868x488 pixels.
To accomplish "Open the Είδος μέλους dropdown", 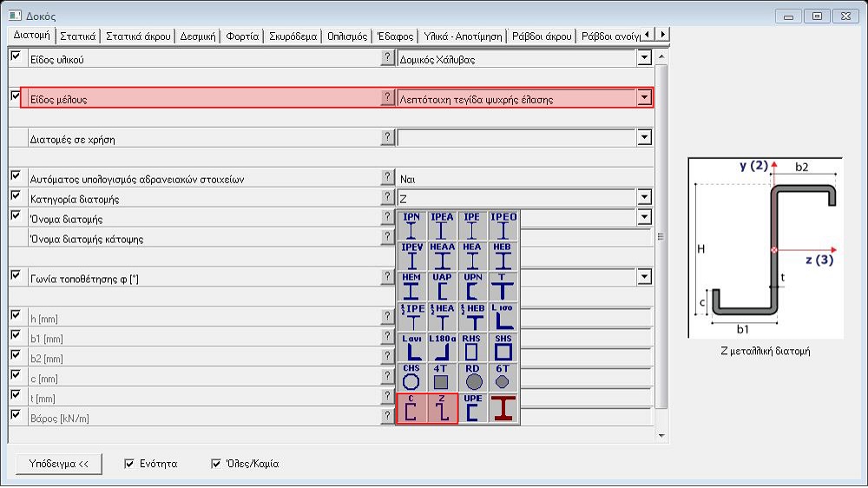I will tap(643, 98).
